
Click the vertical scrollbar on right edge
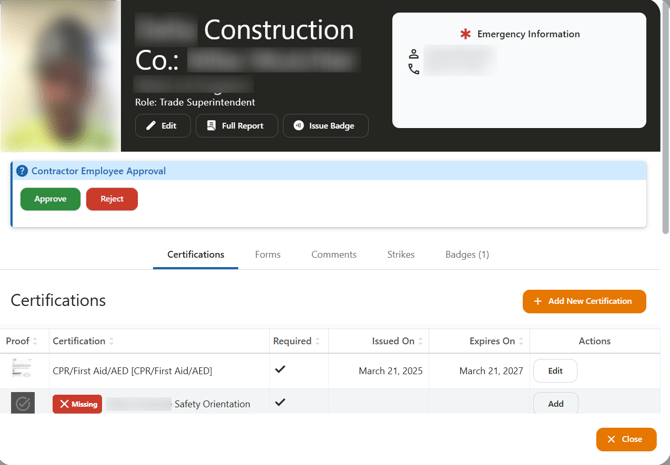click(665, 120)
